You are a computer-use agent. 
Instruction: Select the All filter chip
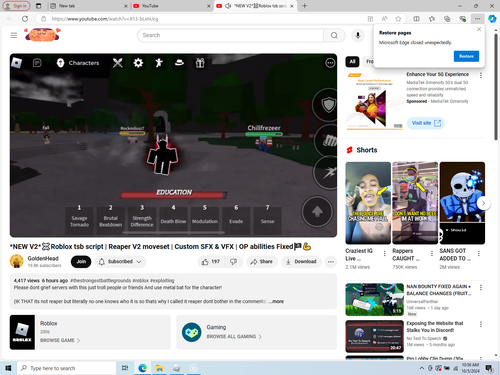point(352,61)
